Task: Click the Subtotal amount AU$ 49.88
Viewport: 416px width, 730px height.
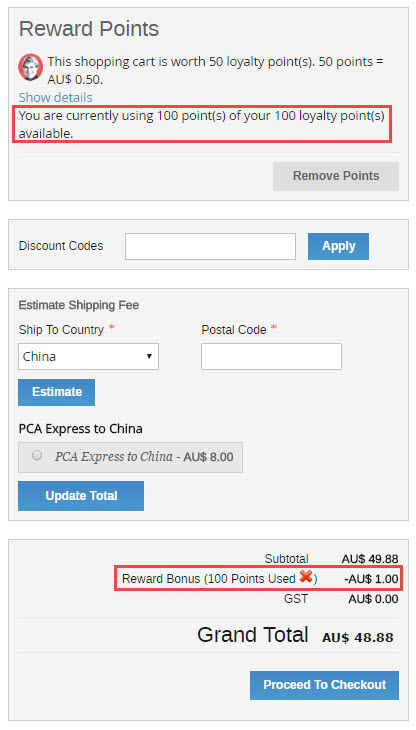Action: click(370, 559)
